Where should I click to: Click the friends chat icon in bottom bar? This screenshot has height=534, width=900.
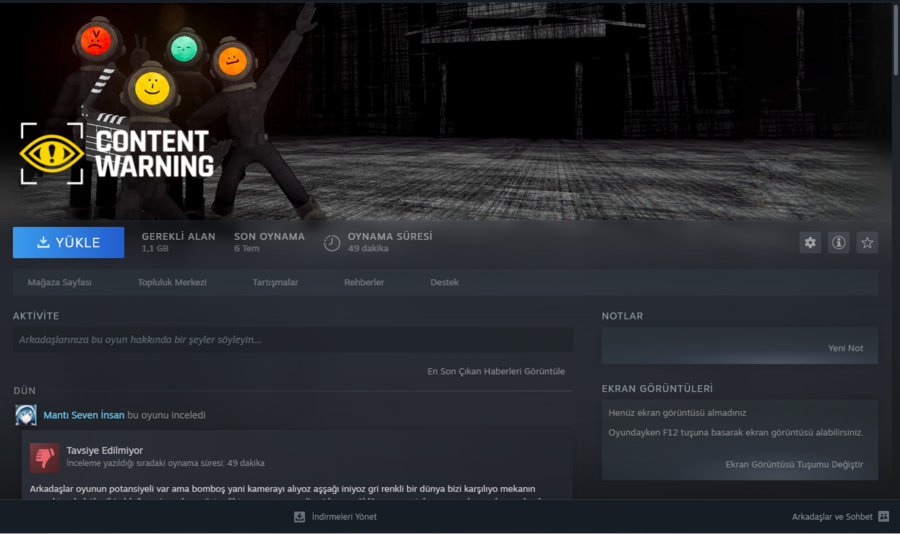[884, 517]
